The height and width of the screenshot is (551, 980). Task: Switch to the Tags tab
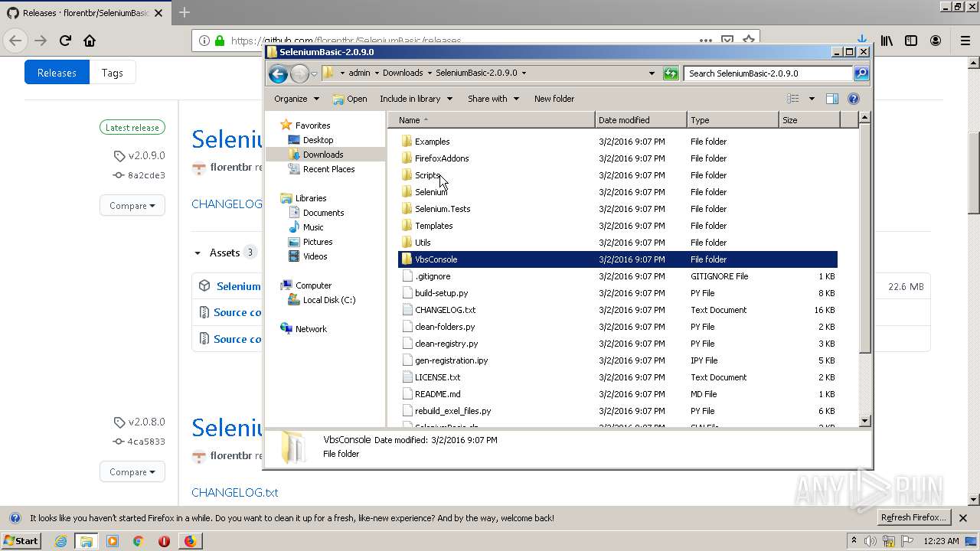click(x=112, y=73)
